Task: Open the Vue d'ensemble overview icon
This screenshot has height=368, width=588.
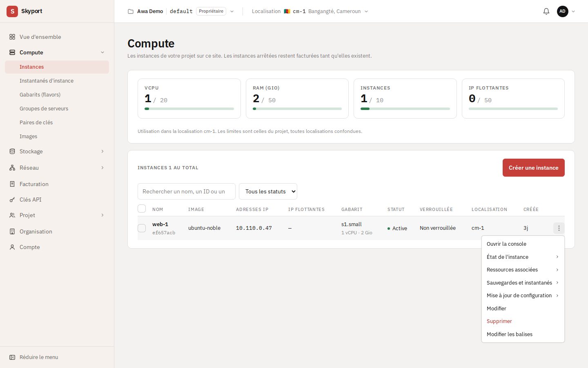Action: (x=12, y=37)
